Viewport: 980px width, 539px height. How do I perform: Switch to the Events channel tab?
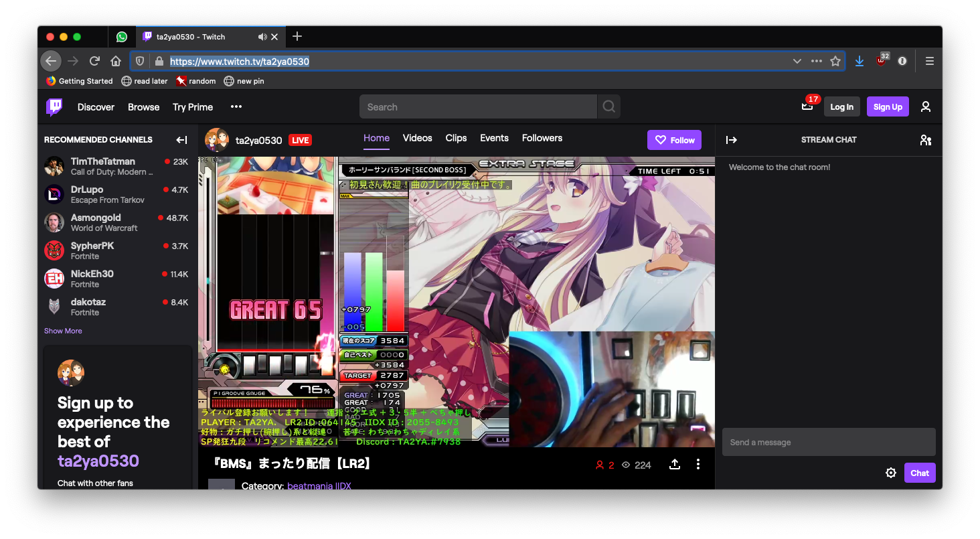(x=494, y=138)
